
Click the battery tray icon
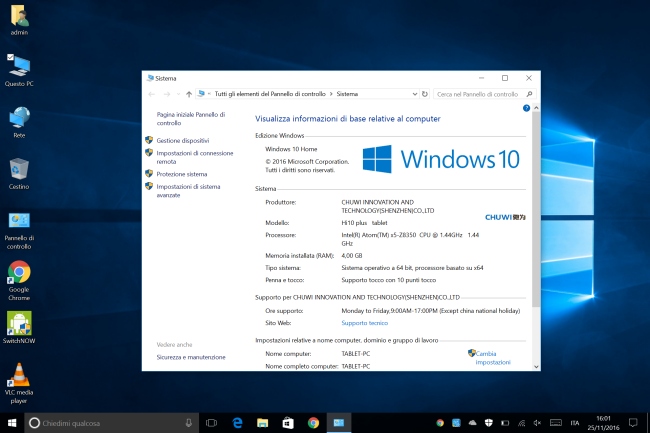point(505,423)
